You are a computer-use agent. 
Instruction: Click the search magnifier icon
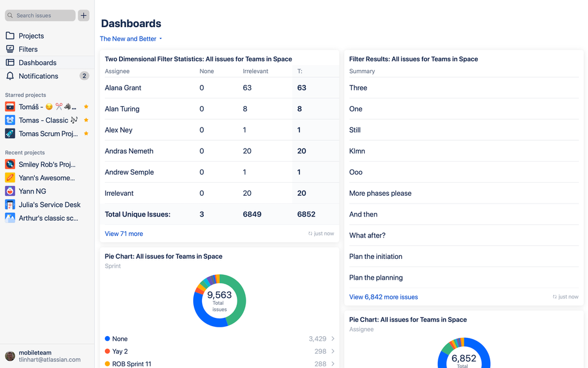pos(10,15)
